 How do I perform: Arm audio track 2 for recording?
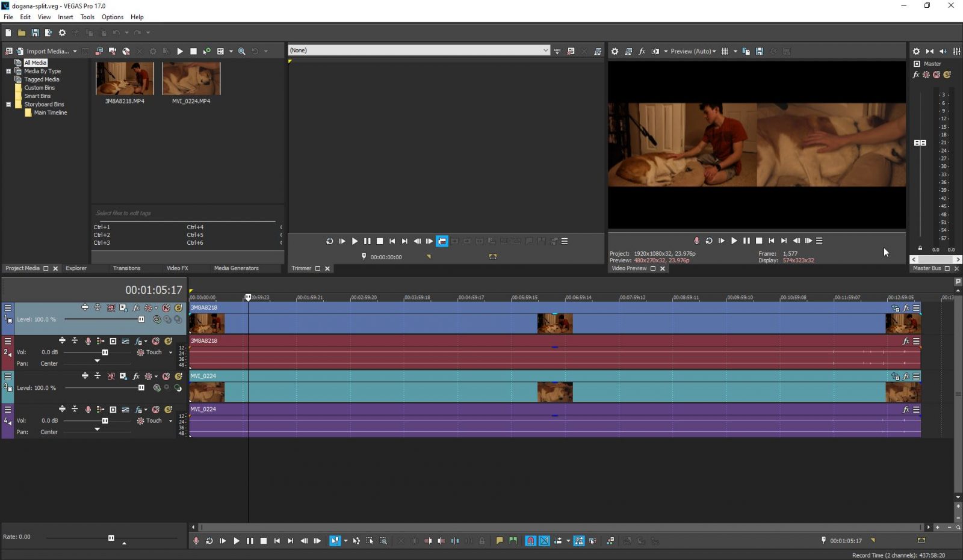point(88,341)
